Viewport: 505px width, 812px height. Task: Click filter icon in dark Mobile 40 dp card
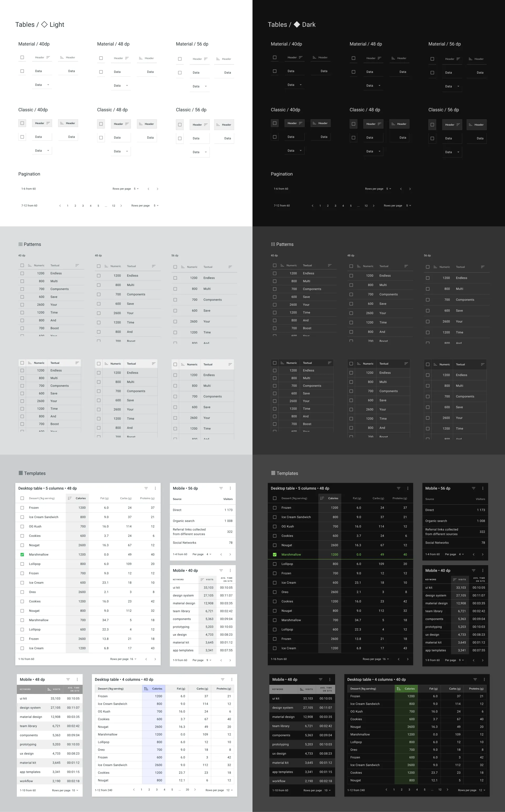coord(473,570)
